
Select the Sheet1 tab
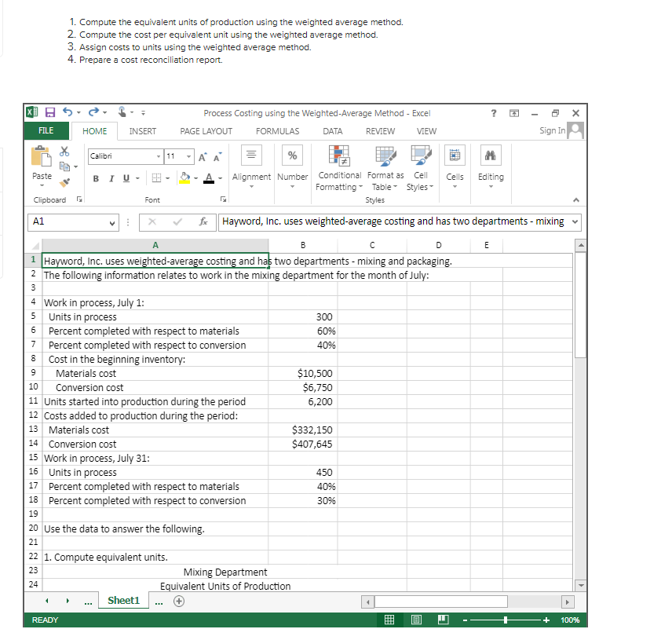click(x=122, y=600)
